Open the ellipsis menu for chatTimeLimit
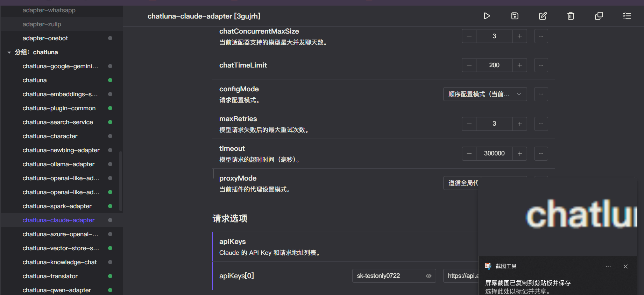 click(541, 65)
